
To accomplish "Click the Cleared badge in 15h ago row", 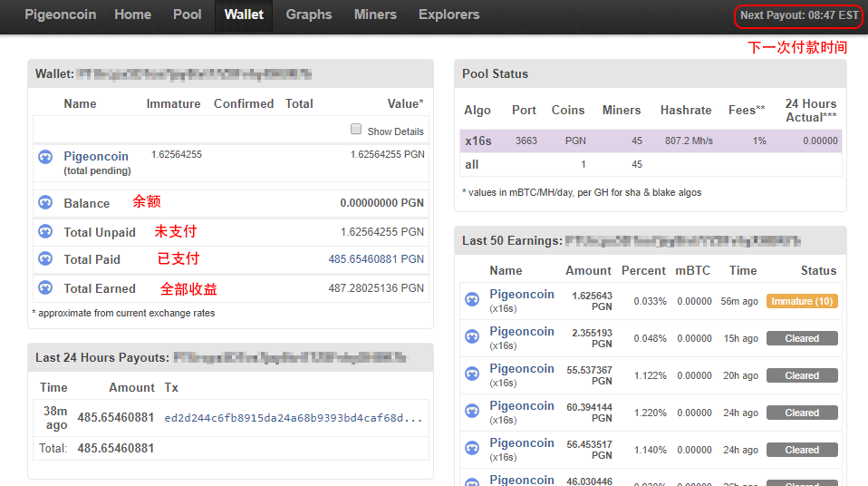I will [x=802, y=338].
